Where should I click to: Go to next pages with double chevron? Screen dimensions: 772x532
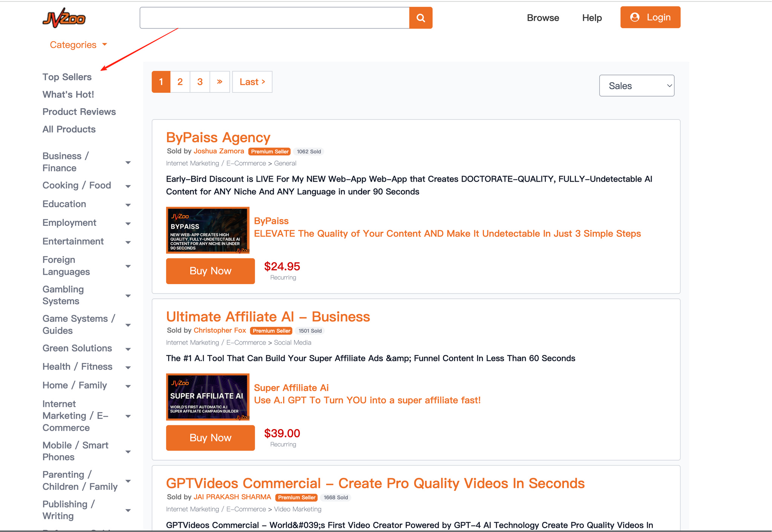pyautogui.click(x=220, y=82)
